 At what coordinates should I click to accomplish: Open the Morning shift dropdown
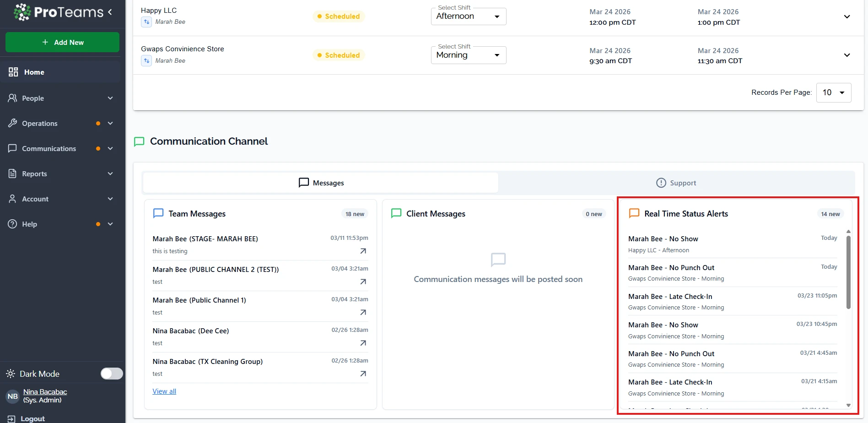tap(468, 55)
